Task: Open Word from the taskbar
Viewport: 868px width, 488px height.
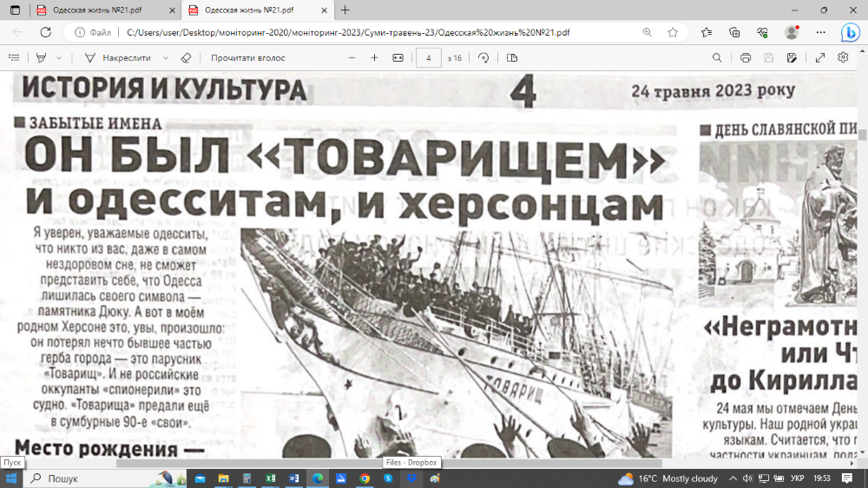Action: point(294,478)
